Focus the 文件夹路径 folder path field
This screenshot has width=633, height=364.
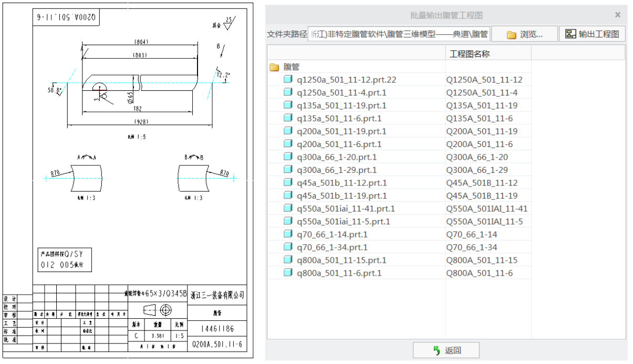pos(399,34)
